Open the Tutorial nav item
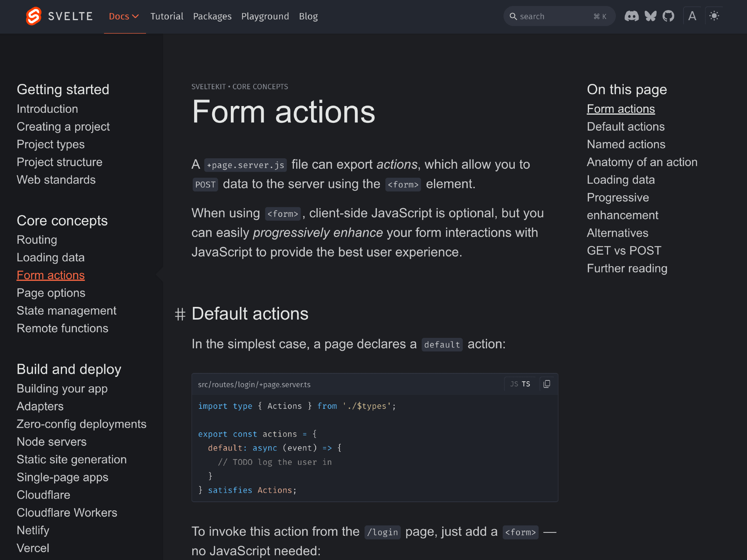Viewport: 747px width, 560px height. pos(167,16)
